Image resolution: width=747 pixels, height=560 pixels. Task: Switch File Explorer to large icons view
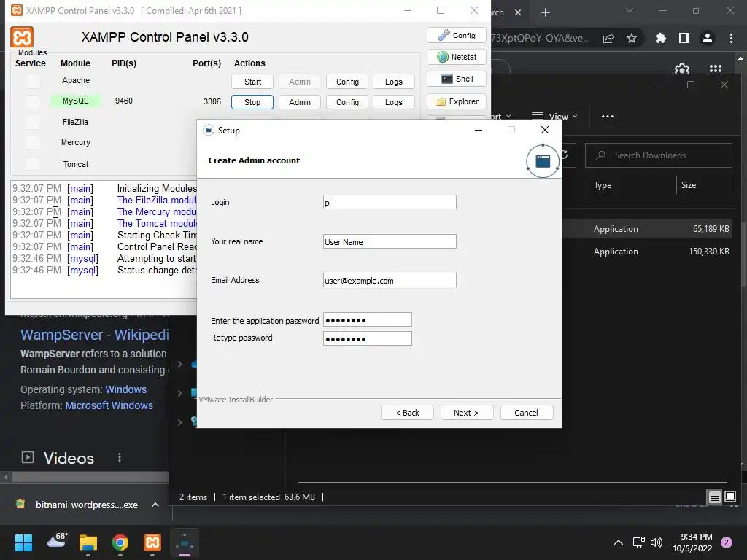(x=729, y=497)
